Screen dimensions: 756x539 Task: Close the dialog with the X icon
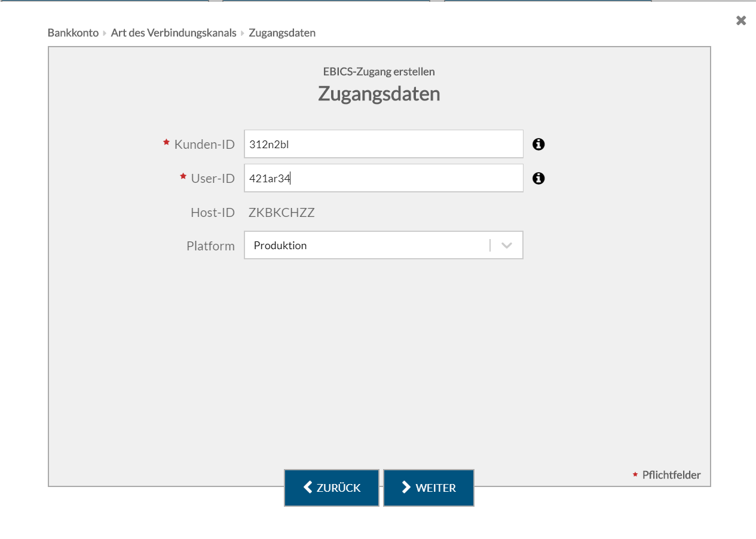click(741, 20)
